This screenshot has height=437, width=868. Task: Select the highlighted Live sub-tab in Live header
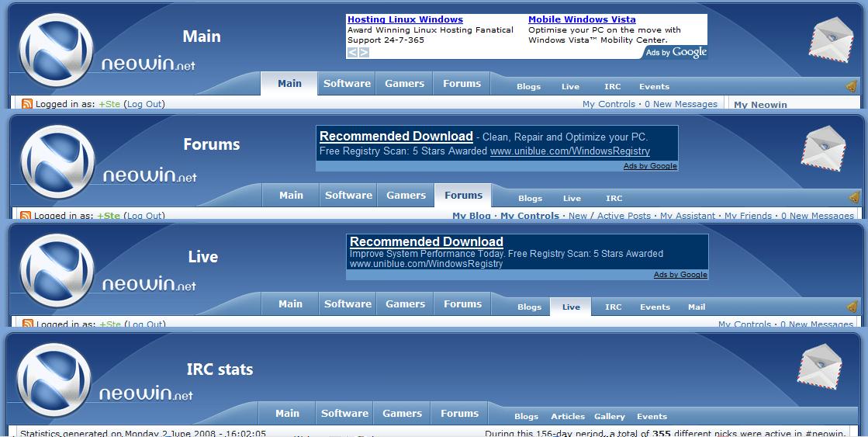[571, 307]
